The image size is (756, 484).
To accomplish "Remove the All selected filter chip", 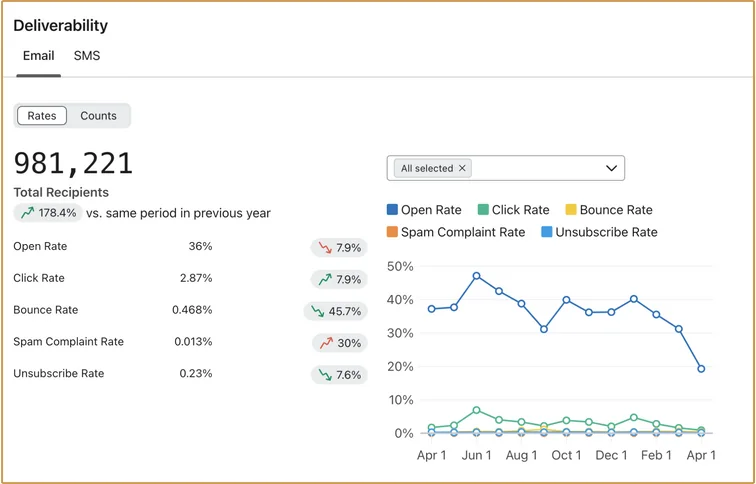I will (x=462, y=168).
